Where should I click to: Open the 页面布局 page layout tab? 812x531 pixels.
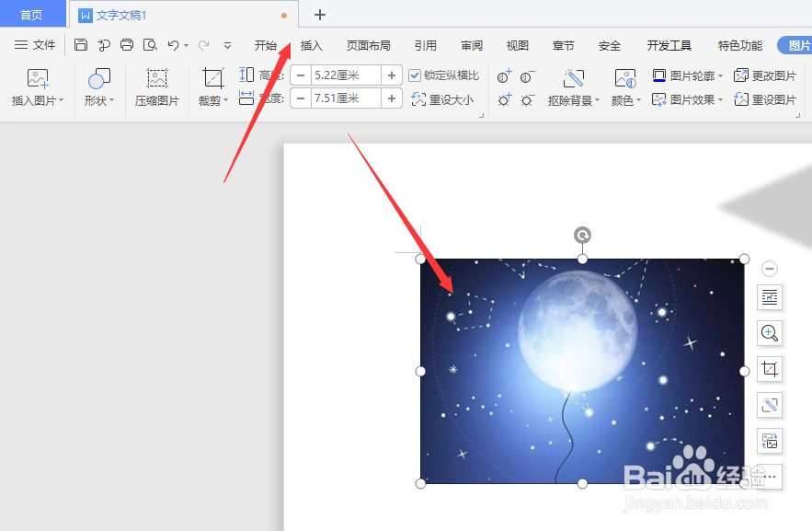367,44
